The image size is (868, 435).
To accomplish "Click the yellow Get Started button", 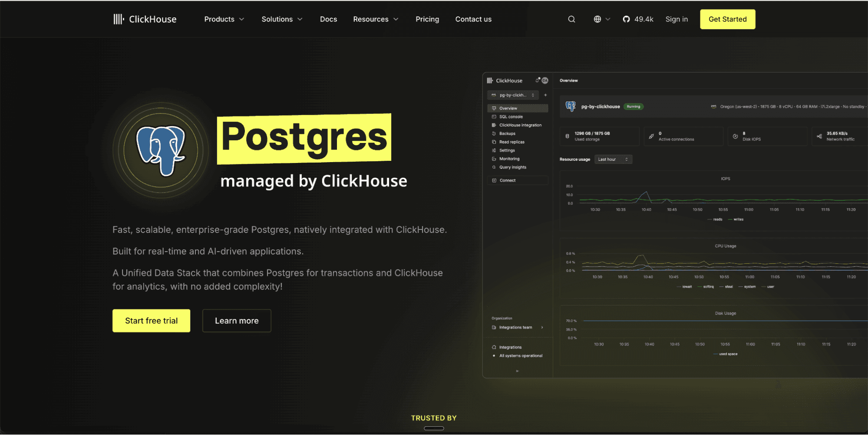I will pos(727,19).
